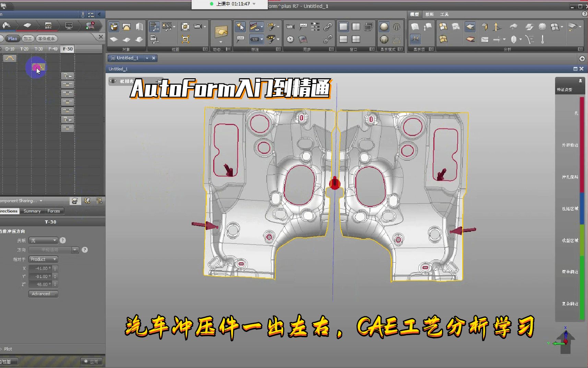Click the 拉延区域 blue legend color bar
The width and height of the screenshot is (588, 368).
pos(582,208)
